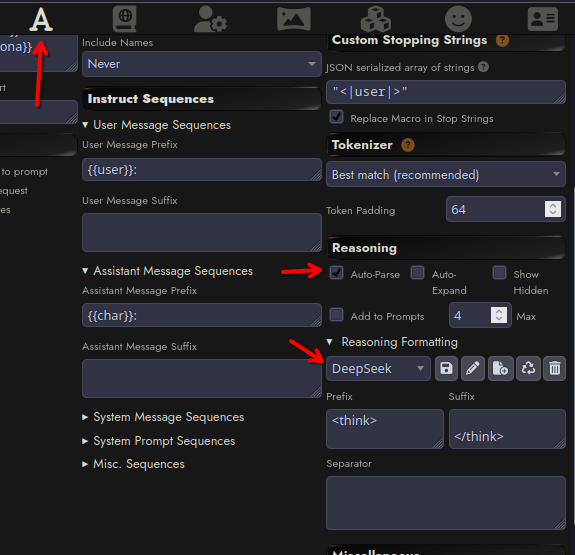Click the Reasoning section heading

pos(364,248)
